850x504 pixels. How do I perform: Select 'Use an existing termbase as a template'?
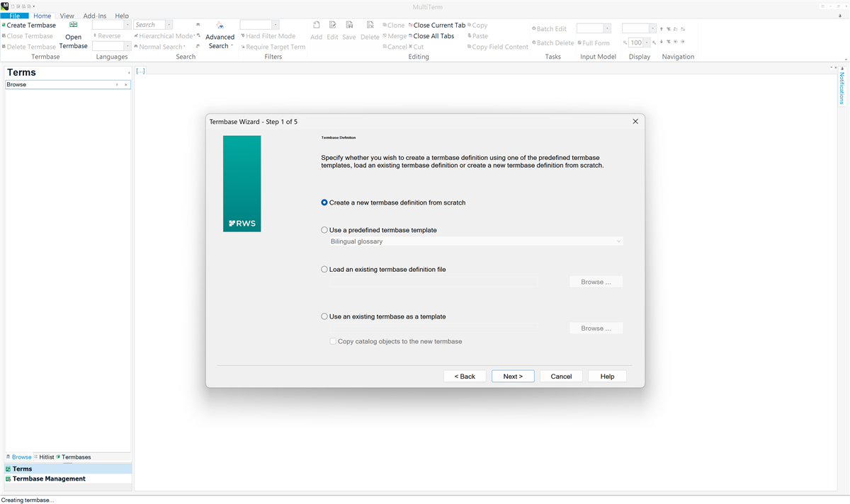pos(383,316)
